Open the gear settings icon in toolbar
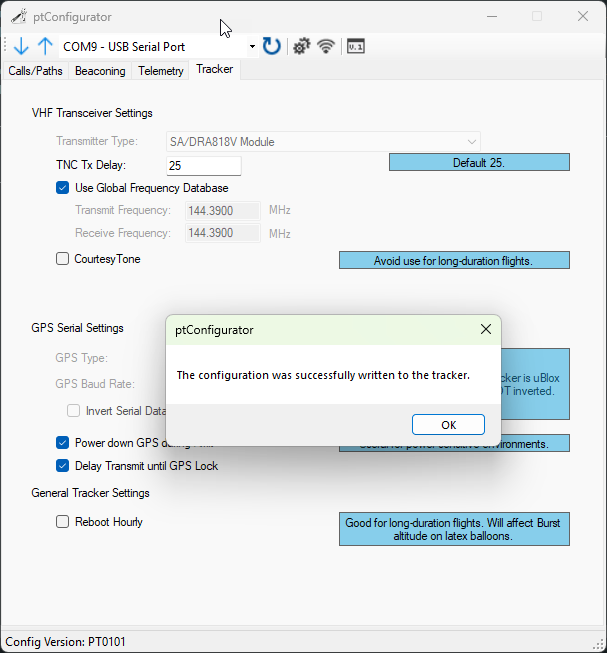The height and width of the screenshot is (653, 607). click(x=300, y=46)
